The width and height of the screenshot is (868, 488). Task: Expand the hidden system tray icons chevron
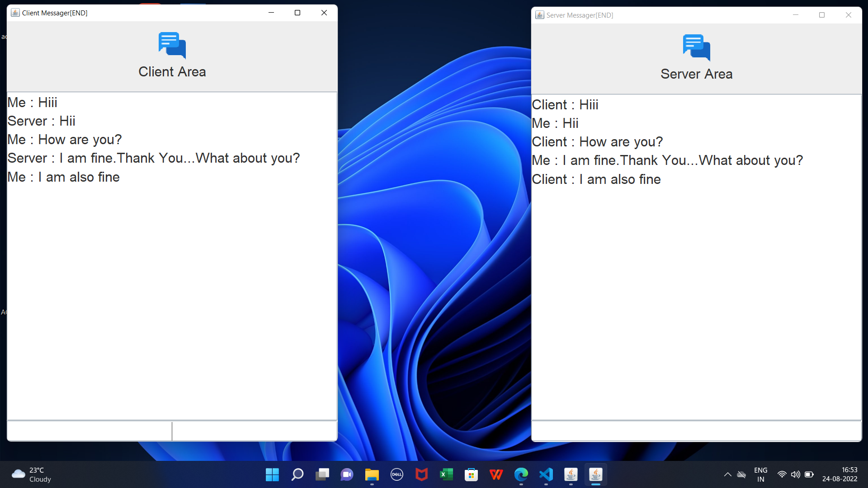pos(727,474)
